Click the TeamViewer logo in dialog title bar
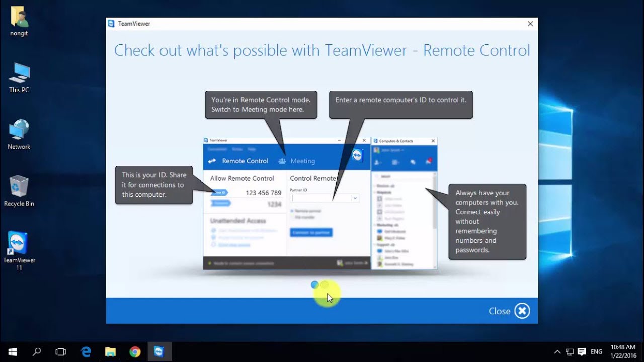The height and width of the screenshot is (362, 644). pyautogui.click(x=111, y=24)
